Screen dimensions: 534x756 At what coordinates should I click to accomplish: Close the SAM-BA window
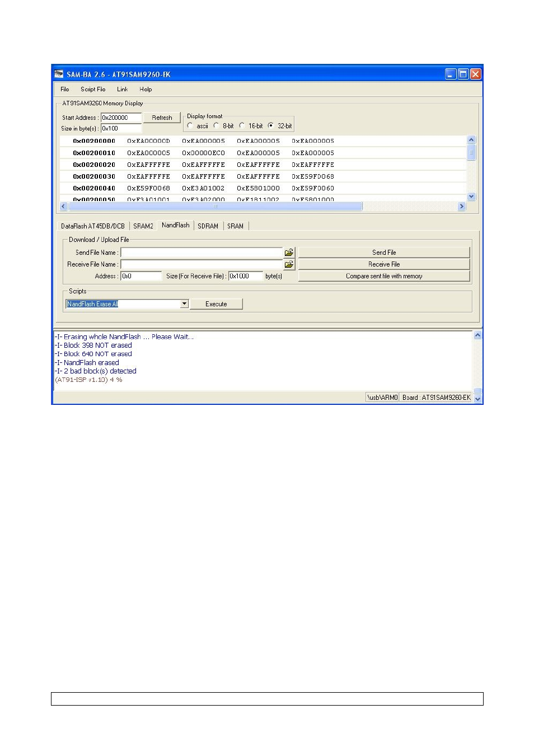pos(475,74)
